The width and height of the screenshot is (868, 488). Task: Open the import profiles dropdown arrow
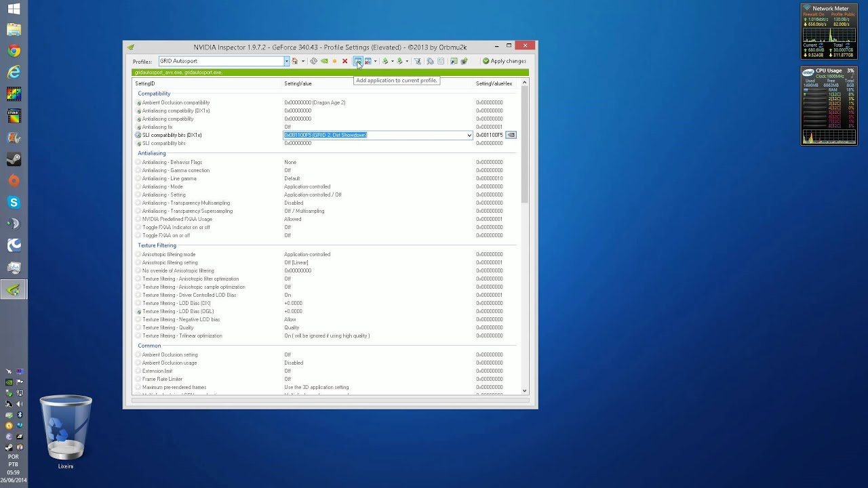click(407, 61)
